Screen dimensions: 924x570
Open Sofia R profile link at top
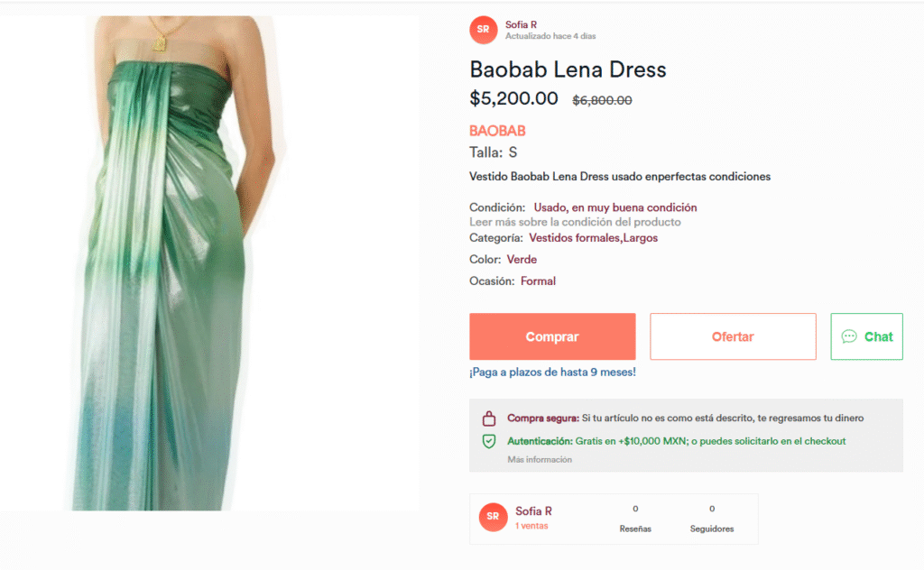[x=522, y=24]
